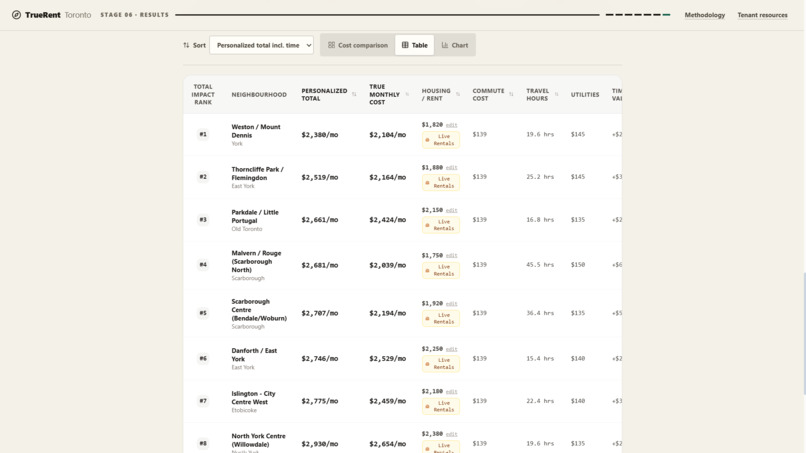Edit rent for North York Centre (Willowdale)
The height and width of the screenshot is (453, 806).
coord(451,434)
